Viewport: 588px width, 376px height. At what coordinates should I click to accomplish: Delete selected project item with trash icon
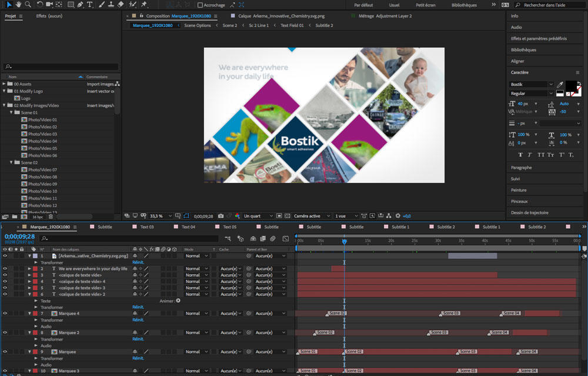click(51, 217)
